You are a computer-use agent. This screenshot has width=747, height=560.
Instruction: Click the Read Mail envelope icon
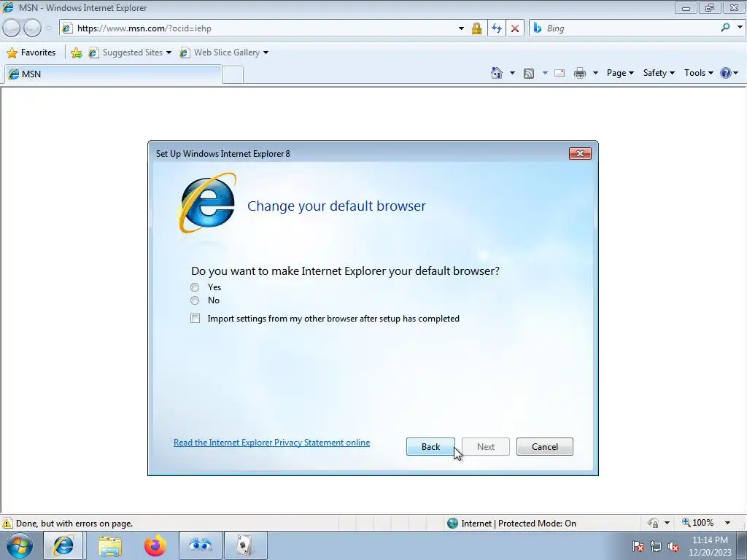[x=560, y=73]
